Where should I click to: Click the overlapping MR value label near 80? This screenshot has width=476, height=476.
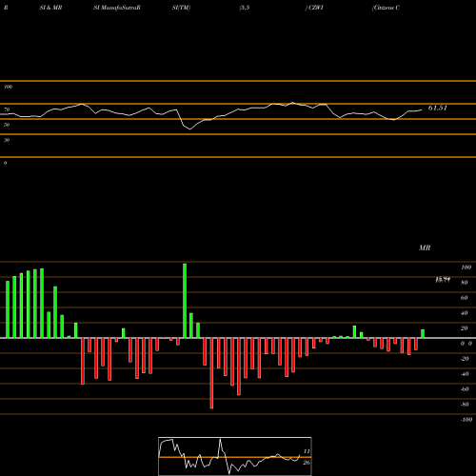(x=443, y=280)
